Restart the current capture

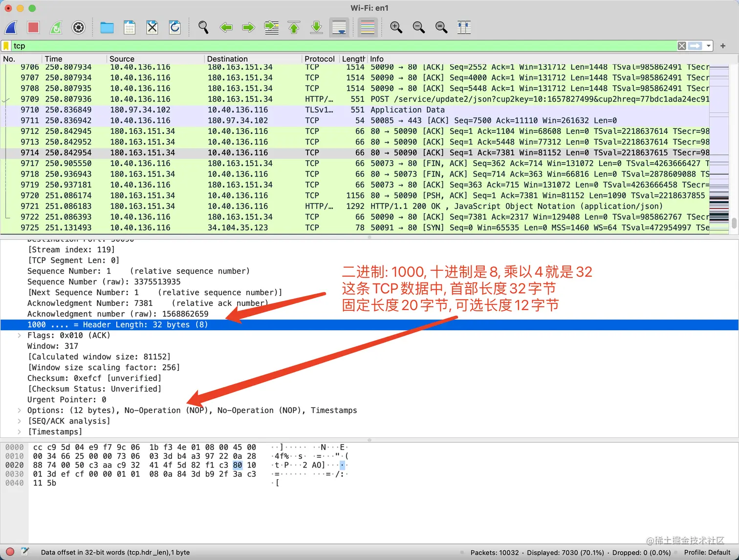coord(56,27)
